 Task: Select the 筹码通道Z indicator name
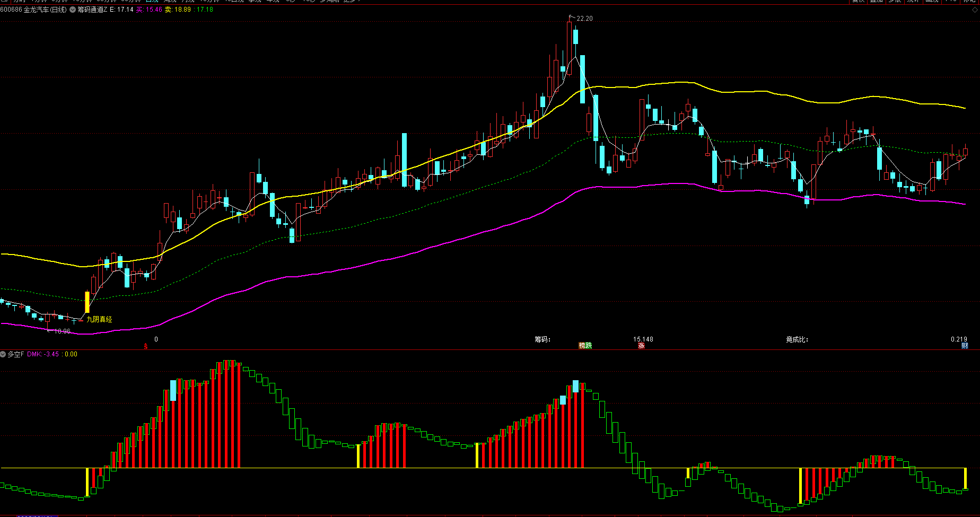[92, 10]
